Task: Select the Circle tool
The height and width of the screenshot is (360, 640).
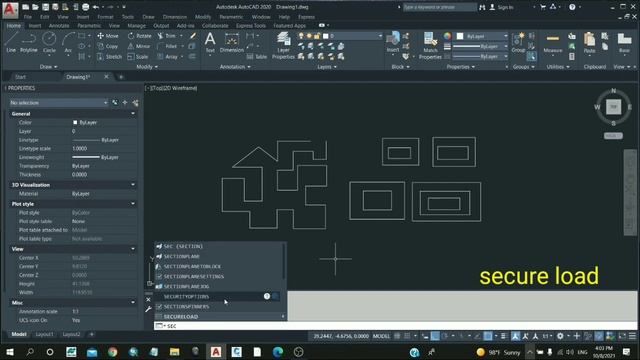Action: [49, 42]
